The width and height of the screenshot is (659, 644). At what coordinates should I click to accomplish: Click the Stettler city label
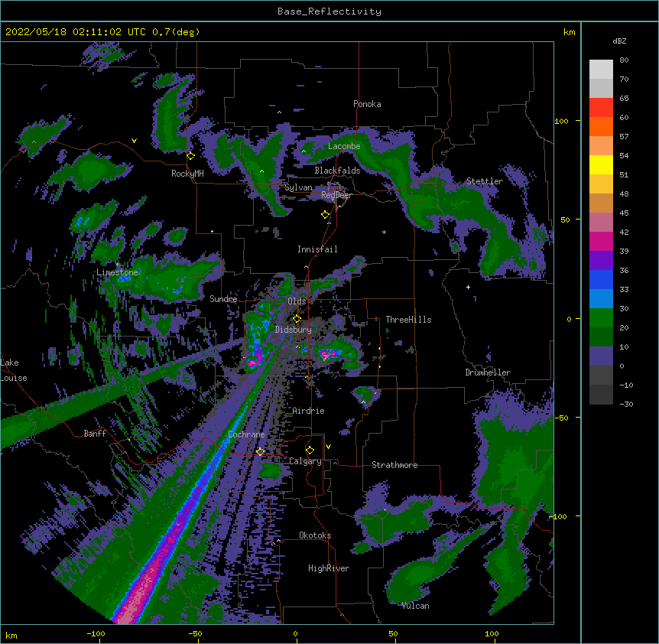(484, 181)
